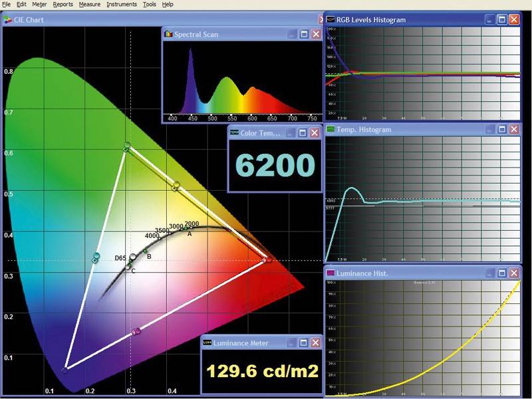The height and width of the screenshot is (399, 532).
Task: Click the 4000 color temperature label
Action: pos(152,235)
